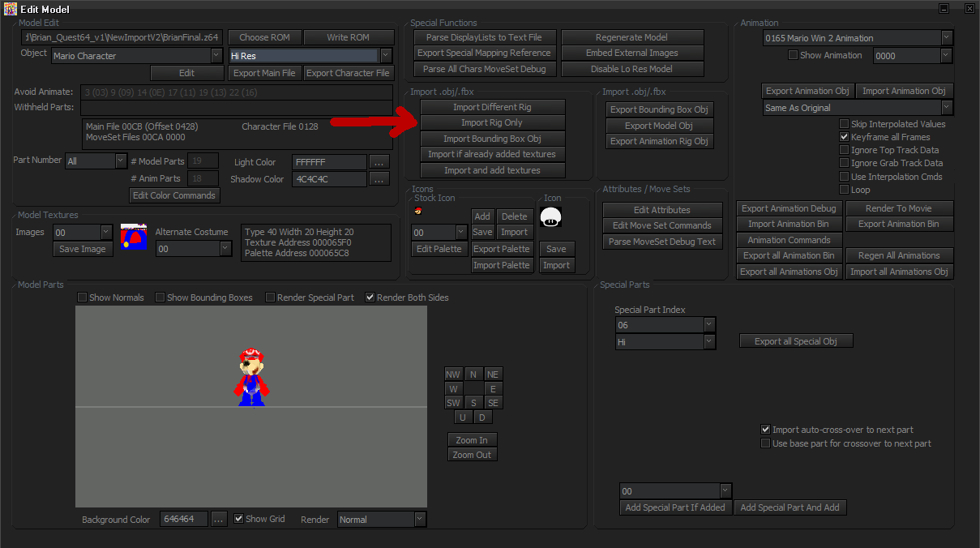Select the small Mario stock icon preview
Viewport: 980px width, 548px height.
(x=417, y=211)
